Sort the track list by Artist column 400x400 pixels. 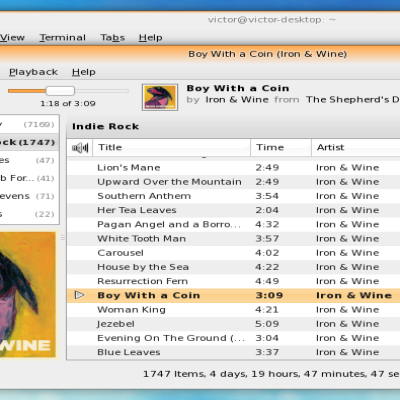(x=356, y=147)
